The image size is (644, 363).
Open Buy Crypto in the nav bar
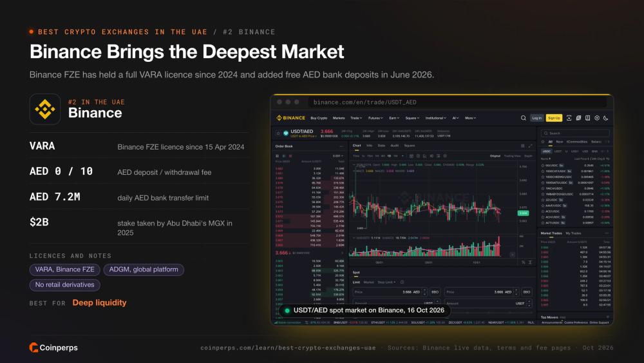[319, 118]
